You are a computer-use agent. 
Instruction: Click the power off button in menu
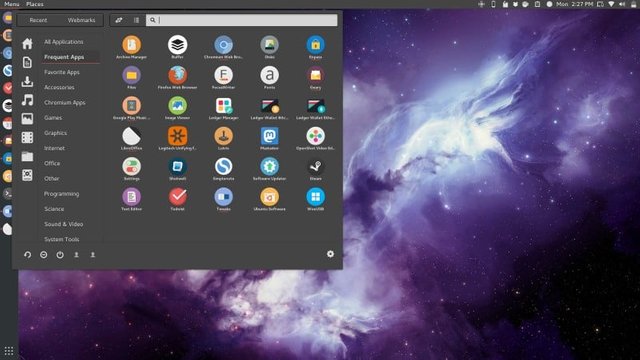(x=60, y=255)
